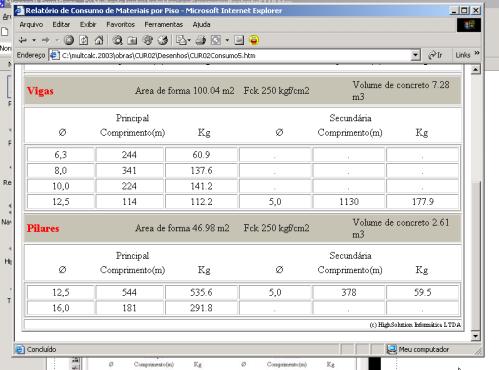Click the scrollbar down arrow
Image resolution: width=499 pixels, height=370 pixels.
tap(476, 336)
